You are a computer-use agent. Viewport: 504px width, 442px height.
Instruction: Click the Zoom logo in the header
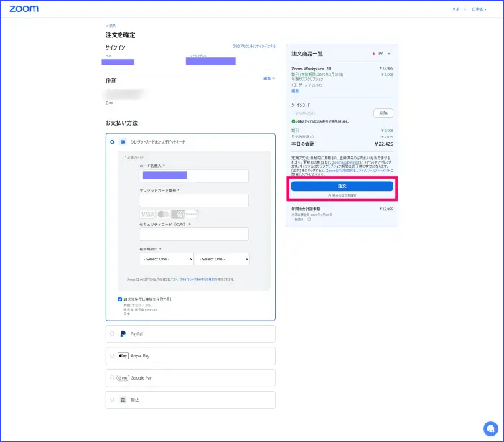point(24,9)
